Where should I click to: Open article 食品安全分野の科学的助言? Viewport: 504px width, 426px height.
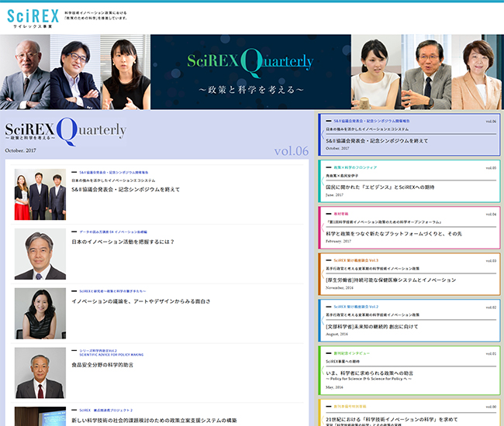pyautogui.click(x=102, y=365)
